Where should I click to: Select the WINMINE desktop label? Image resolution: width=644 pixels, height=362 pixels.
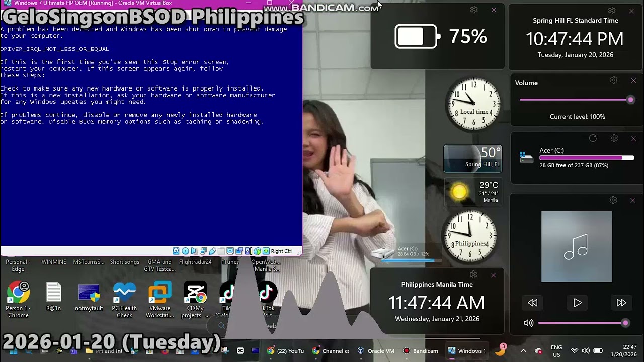click(x=54, y=262)
